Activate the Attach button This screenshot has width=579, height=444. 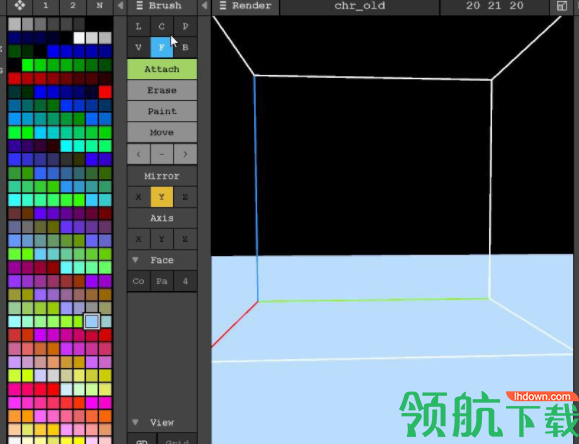pos(162,69)
